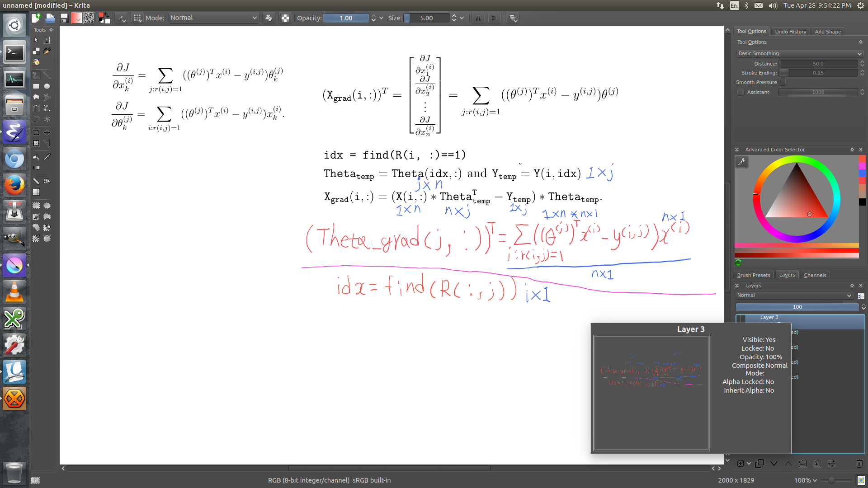Select the Line tool
This screenshot has height=488, width=868.
click(x=47, y=75)
